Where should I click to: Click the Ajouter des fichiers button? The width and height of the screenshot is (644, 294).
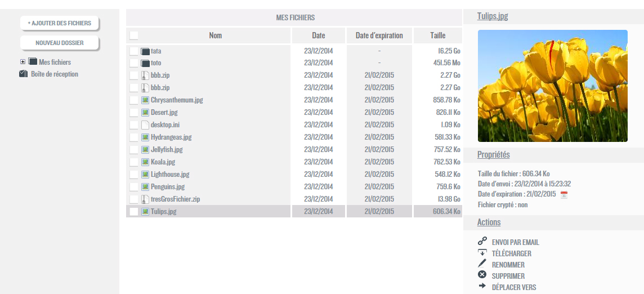coord(60,23)
